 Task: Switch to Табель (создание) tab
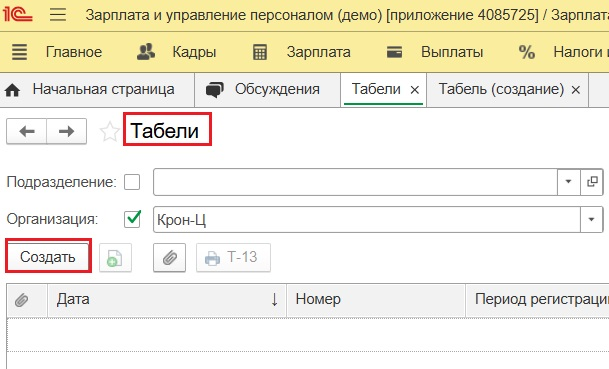click(501, 89)
